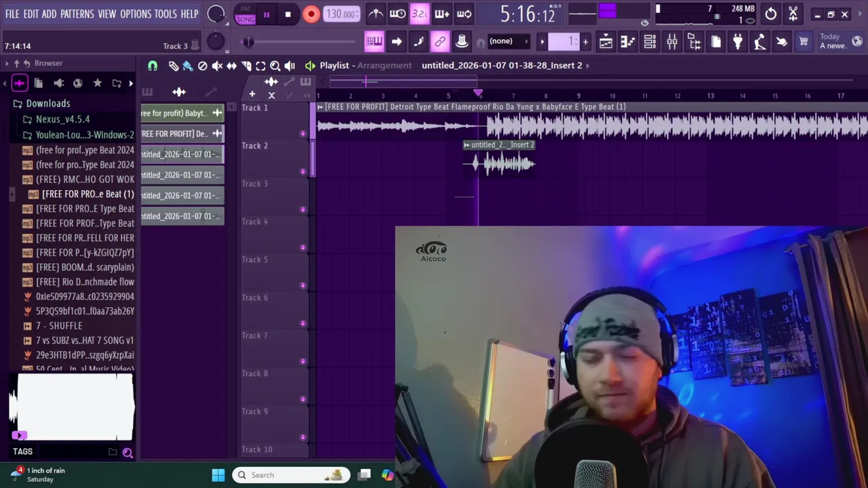The image size is (868, 488).
Task: Toggle the recording countdown
Action: click(x=420, y=14)
